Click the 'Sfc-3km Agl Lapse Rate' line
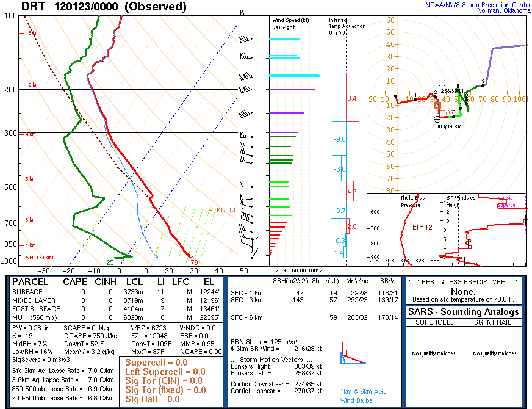 coord(63,371)
